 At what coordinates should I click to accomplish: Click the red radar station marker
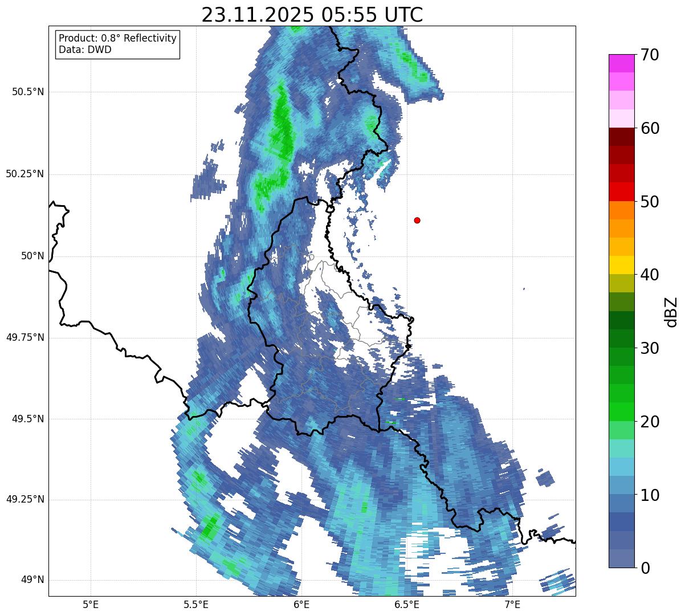[417, 220]
